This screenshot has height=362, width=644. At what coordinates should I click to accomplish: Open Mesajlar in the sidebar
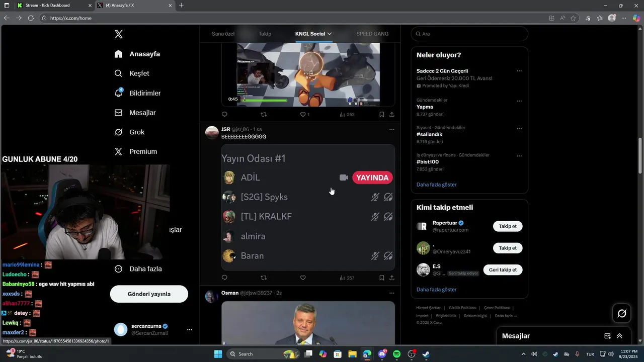[135, 113]
